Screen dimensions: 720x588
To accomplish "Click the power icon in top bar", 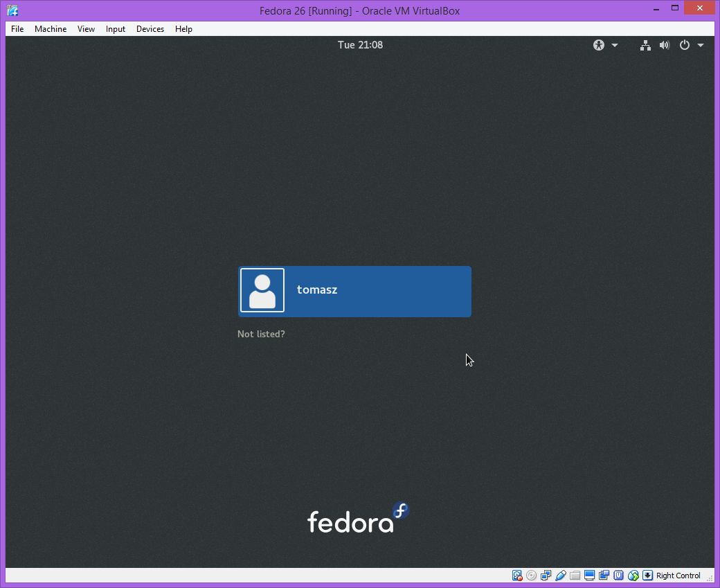I will pyautogui.click(x=685, y=45).
